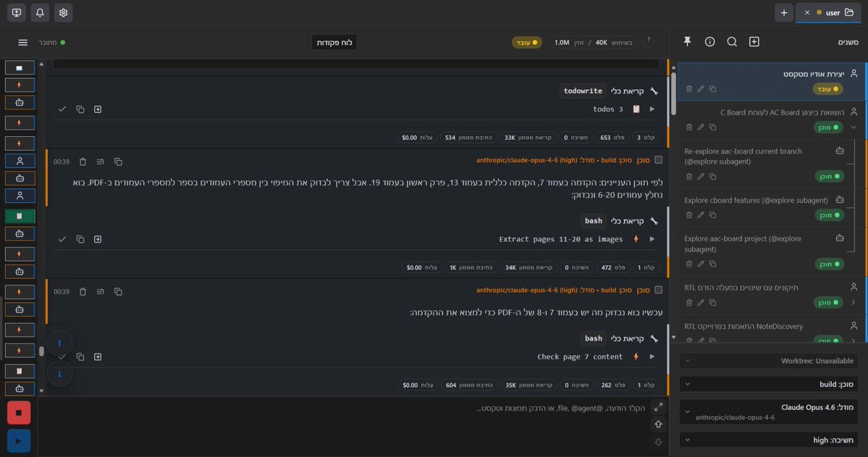Search sessions with magnifier icon
868x457 pixels.
coord(732,41)
